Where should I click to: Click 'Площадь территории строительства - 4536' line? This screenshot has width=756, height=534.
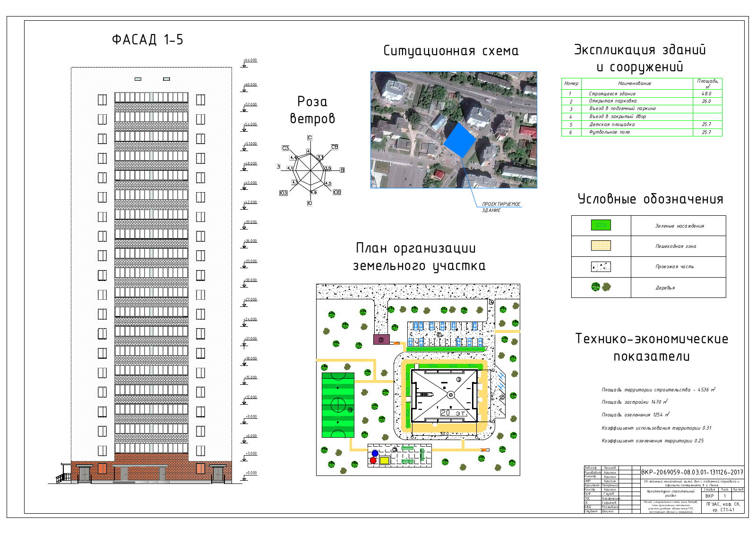(x=659, y=390)
